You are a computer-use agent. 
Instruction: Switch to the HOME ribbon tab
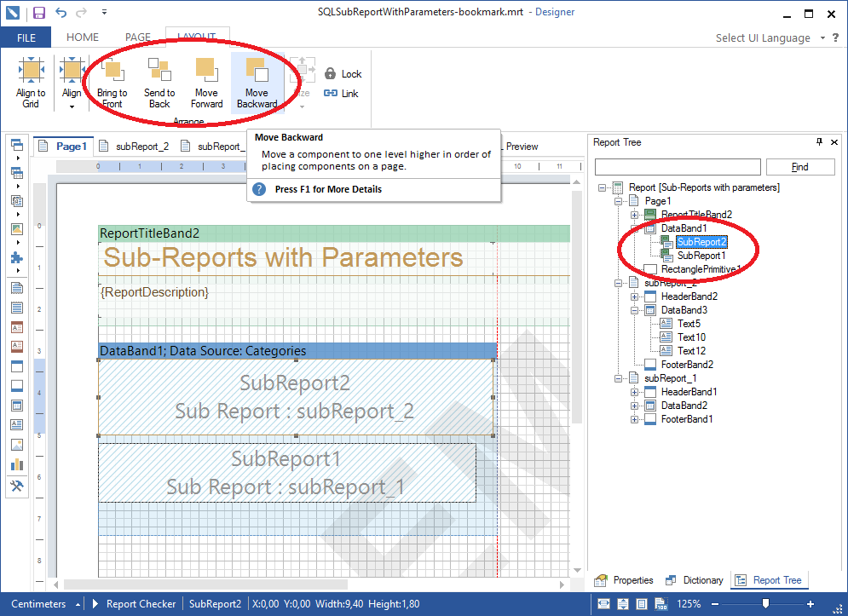[x=82, y=37]
